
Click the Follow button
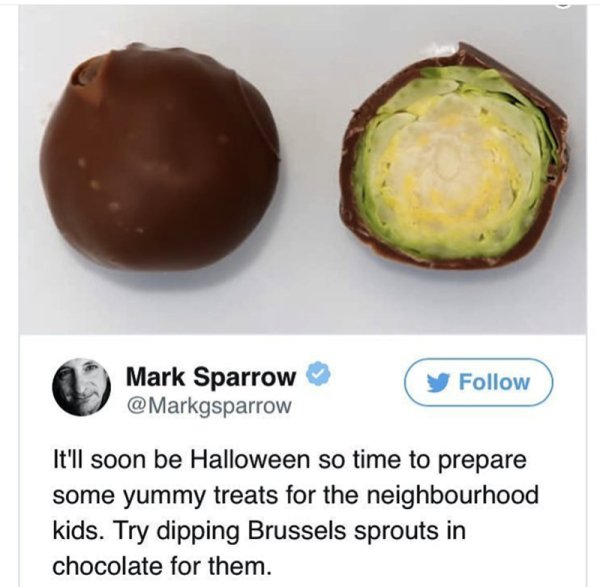(479, 382)
